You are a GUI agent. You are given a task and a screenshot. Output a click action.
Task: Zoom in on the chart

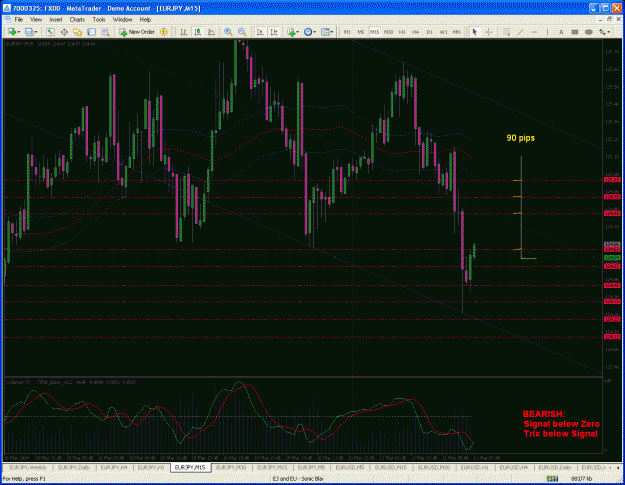pyautogui.click(x=228, y=32)
